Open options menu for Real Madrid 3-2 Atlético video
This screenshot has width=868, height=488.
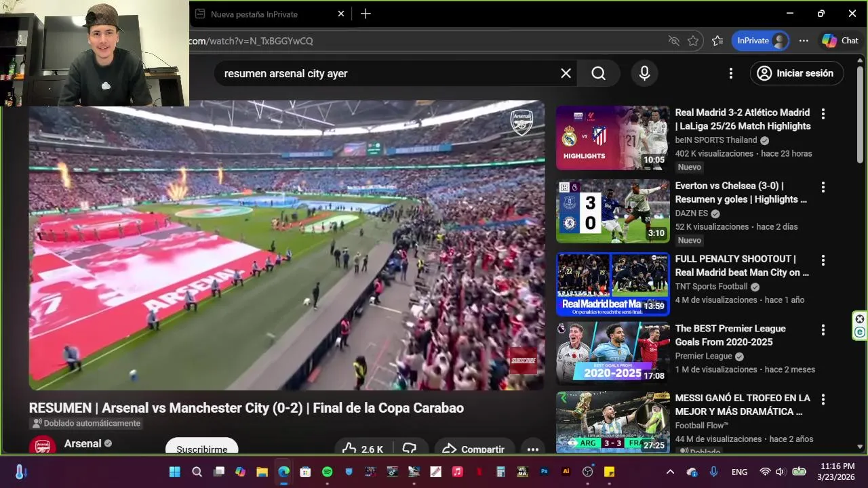click(823, 114)
